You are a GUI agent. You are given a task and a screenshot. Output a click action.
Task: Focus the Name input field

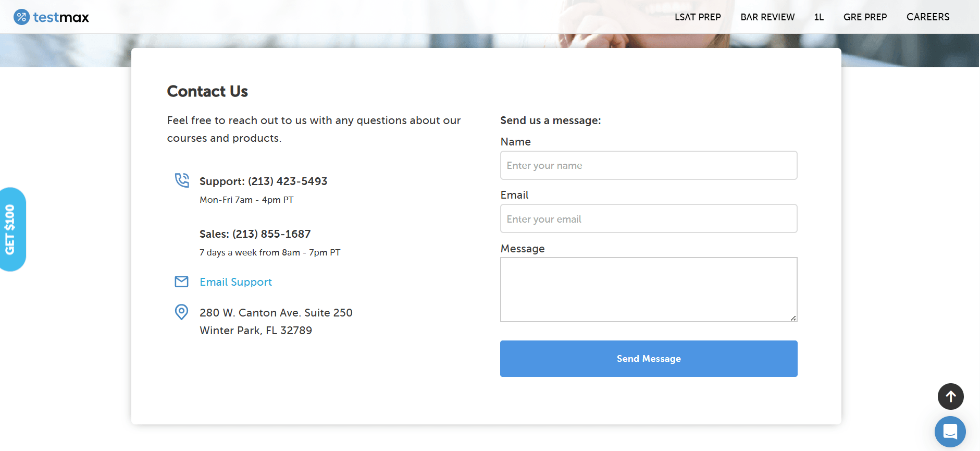pyautogui.click(x=649, y=165)
